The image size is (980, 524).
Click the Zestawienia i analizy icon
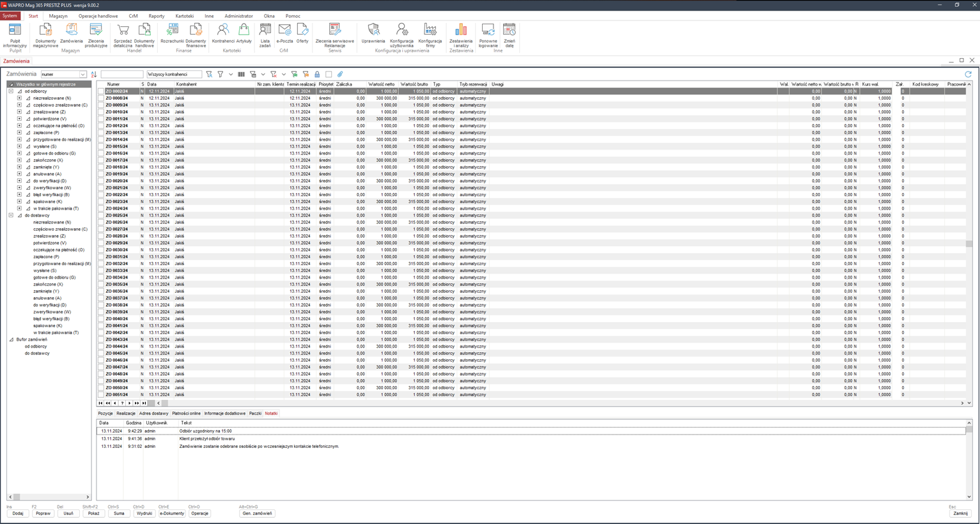click(x=461, y=33)
